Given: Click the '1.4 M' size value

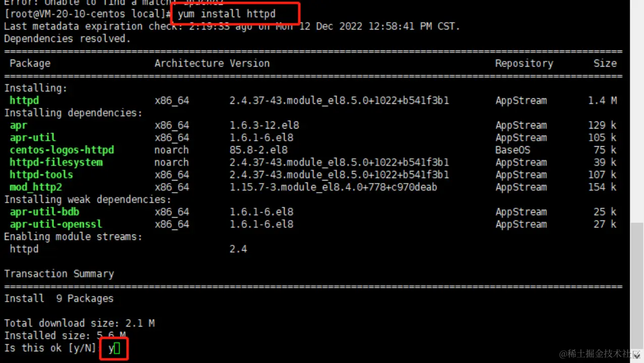Looking at the screenshot, I should coord(602,100).
